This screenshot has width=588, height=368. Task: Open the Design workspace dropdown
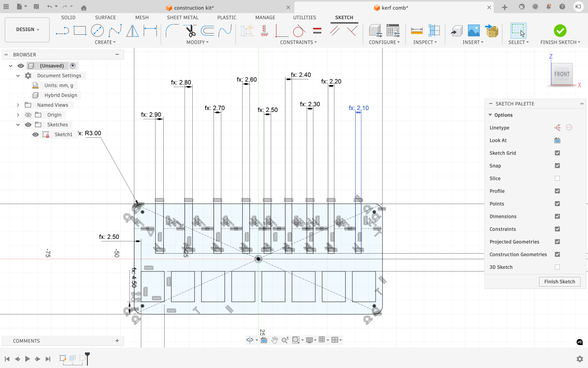pos(27,29)
